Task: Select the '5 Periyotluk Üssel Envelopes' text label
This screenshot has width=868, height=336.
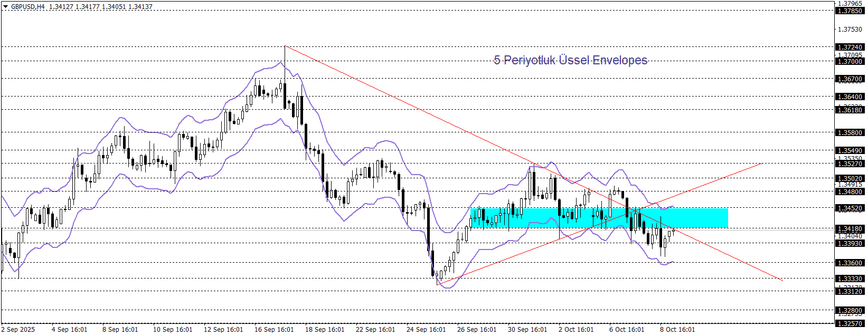Action: [570, 60]
